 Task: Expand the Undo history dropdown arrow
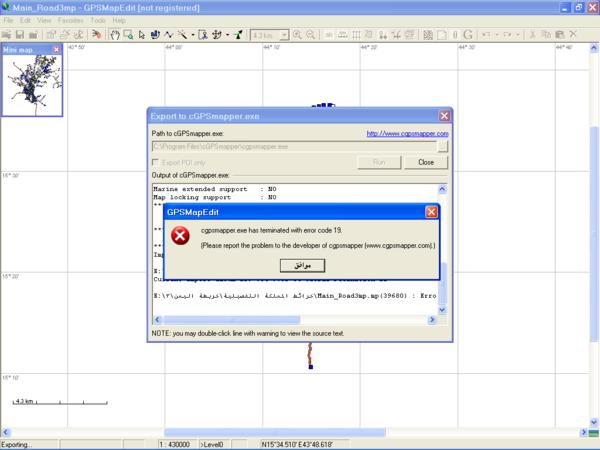coord(497,35)
